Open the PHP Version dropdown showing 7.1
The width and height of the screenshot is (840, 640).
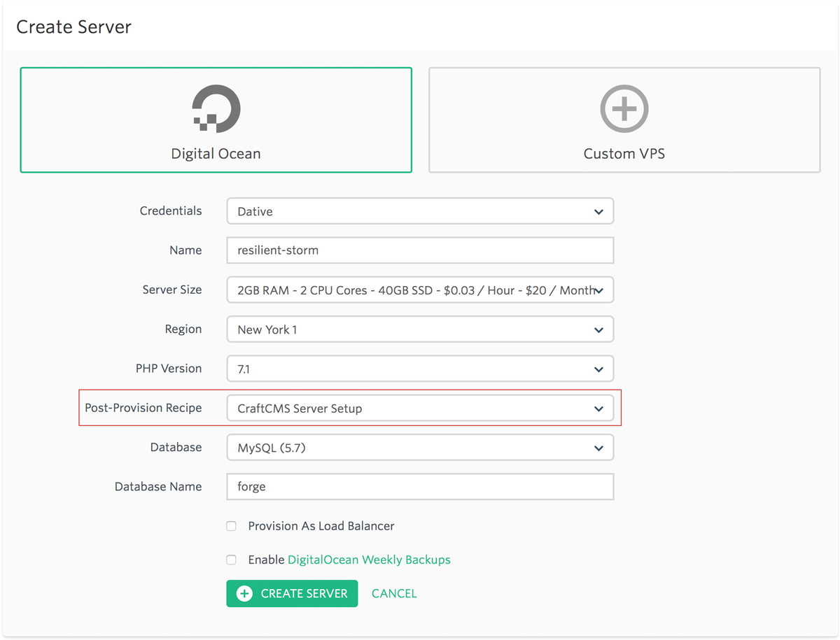point(420,369)
